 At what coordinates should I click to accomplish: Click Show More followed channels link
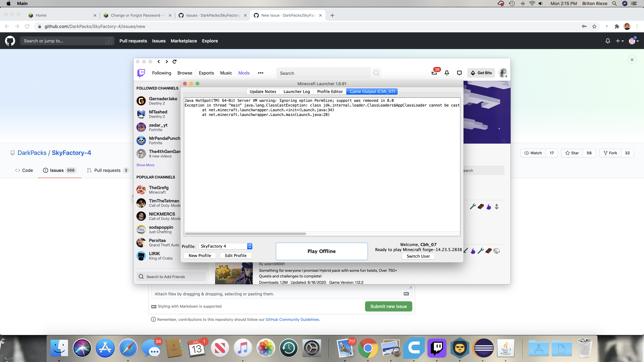tap(145, 165)
